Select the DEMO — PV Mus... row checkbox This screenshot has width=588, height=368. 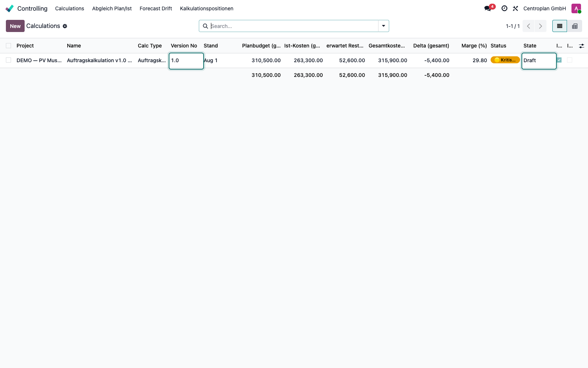(x=8, y=60)
